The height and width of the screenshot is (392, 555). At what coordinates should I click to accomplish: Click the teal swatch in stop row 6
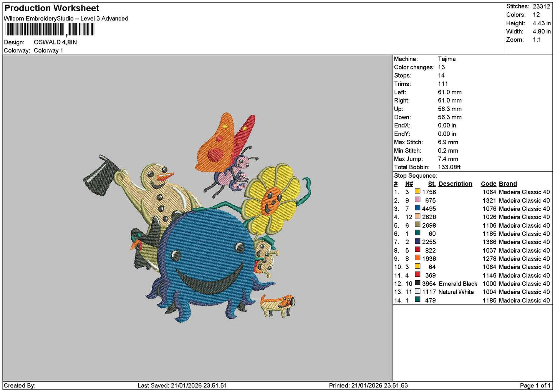pyautogui.click(x=417, y=233)
